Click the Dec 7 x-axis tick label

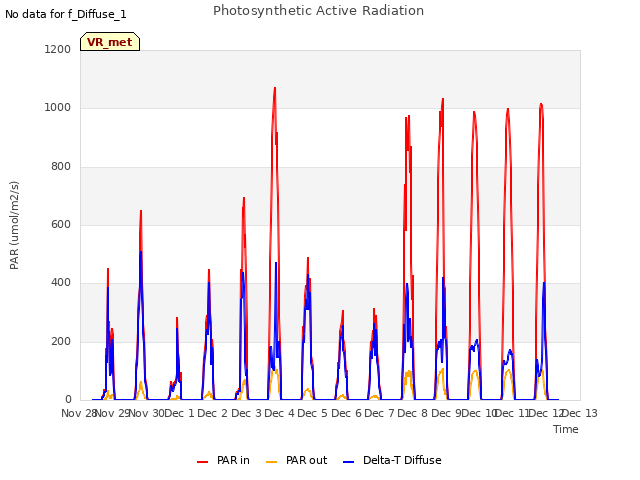point(379,413)
